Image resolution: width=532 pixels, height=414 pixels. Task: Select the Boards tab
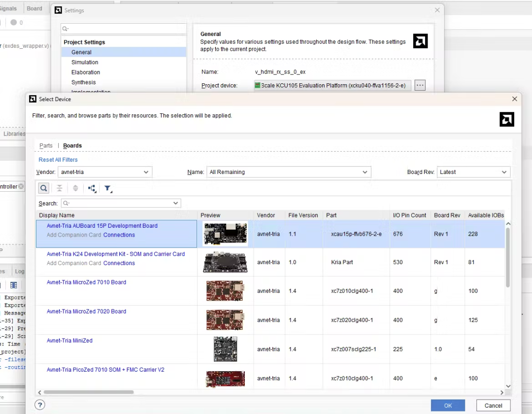pos(72,145)
